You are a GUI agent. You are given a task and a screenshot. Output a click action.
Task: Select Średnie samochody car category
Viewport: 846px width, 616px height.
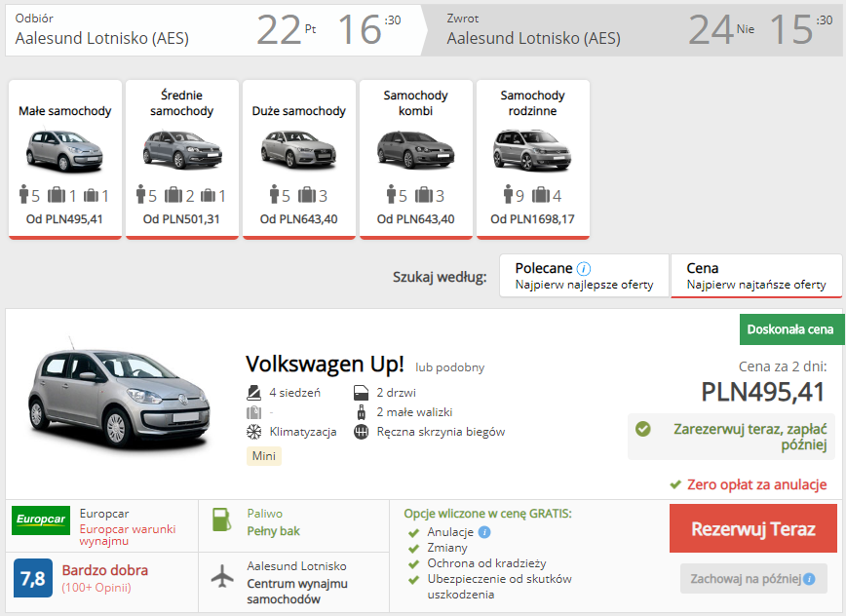coord(182,159)
